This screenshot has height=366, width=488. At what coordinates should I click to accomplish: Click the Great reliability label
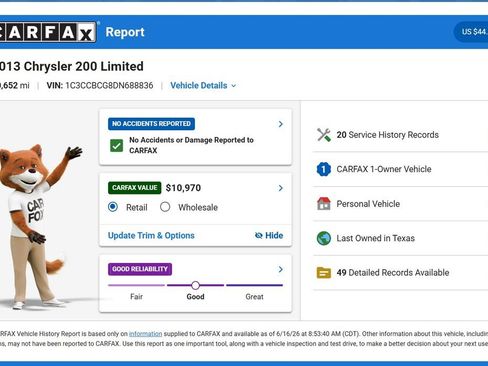[254, 296]
